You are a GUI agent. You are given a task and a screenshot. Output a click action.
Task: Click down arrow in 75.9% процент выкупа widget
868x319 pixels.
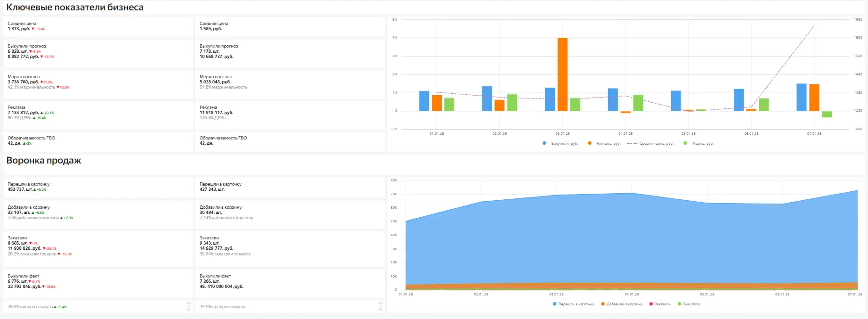(381, 310)
